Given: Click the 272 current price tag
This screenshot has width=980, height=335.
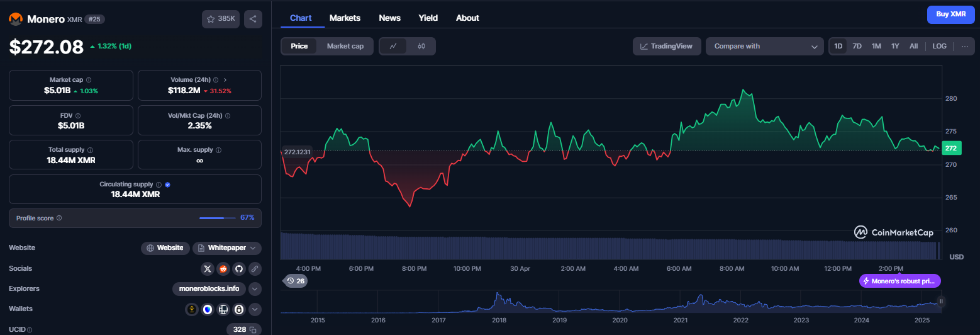Looking at the screenshot, I should coord(951,149).
